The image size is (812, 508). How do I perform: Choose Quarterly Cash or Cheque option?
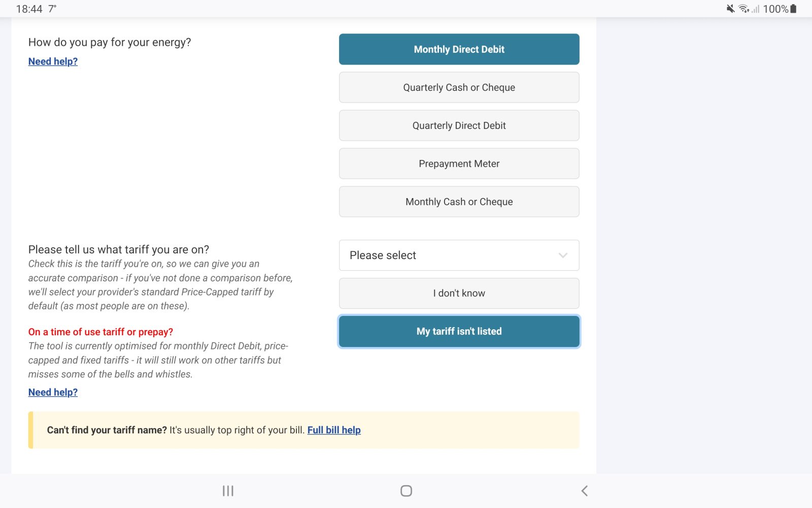(459, 87)
